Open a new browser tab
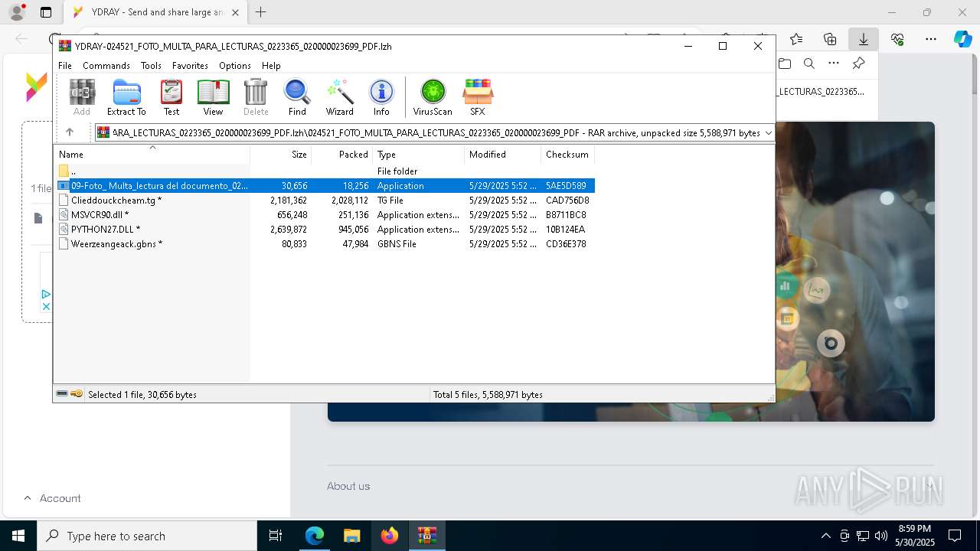Viewport: 980px width, 551px height. pyautogui.click(x=261, y=12)
